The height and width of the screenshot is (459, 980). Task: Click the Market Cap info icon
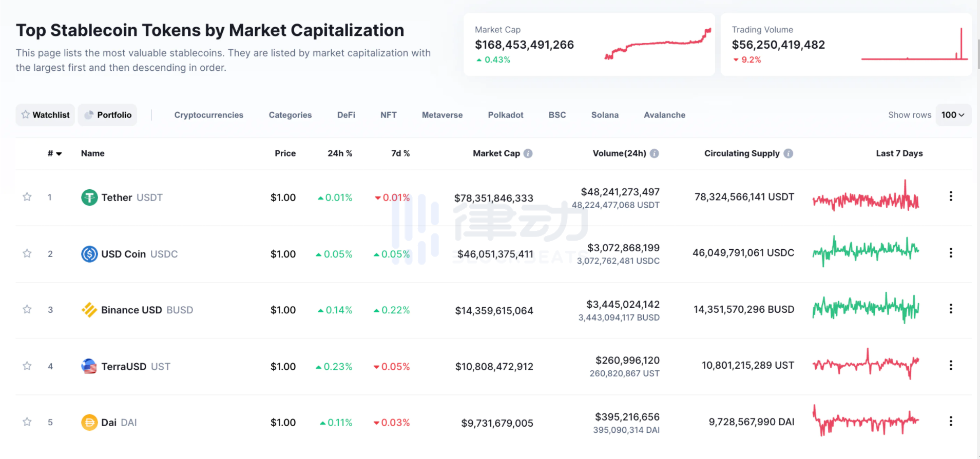click(x=528, y=153)
